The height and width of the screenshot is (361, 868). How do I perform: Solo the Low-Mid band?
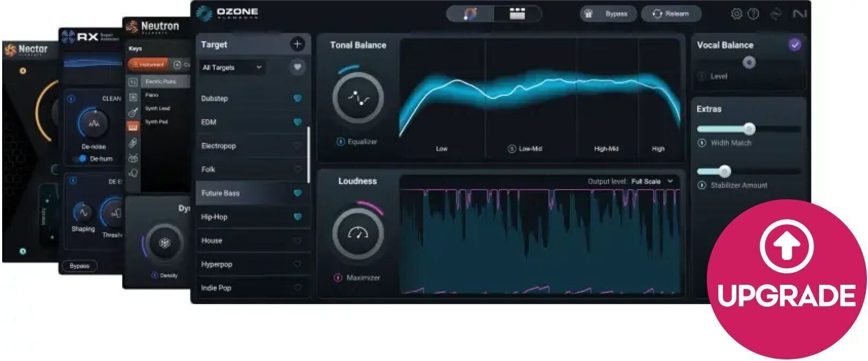click(511, 149)
